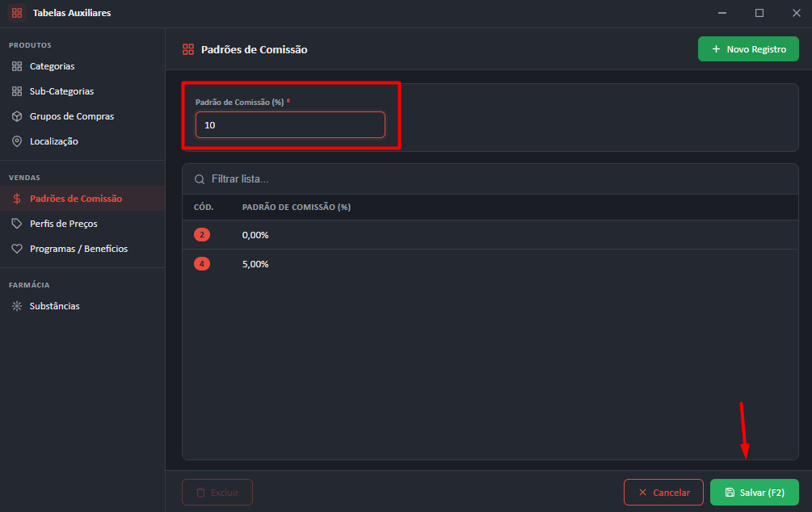Click the Salvar (F2) button
This screenshot has width=812, height=512.
755,493
